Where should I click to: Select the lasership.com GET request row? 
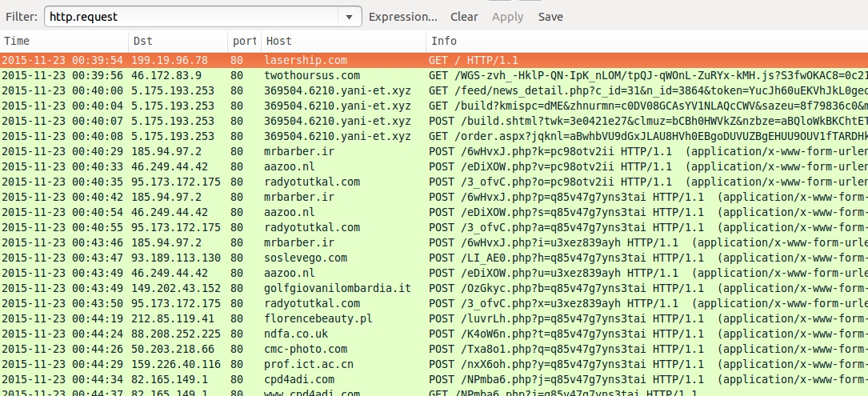pyautogui.click(x=306, y=60)
